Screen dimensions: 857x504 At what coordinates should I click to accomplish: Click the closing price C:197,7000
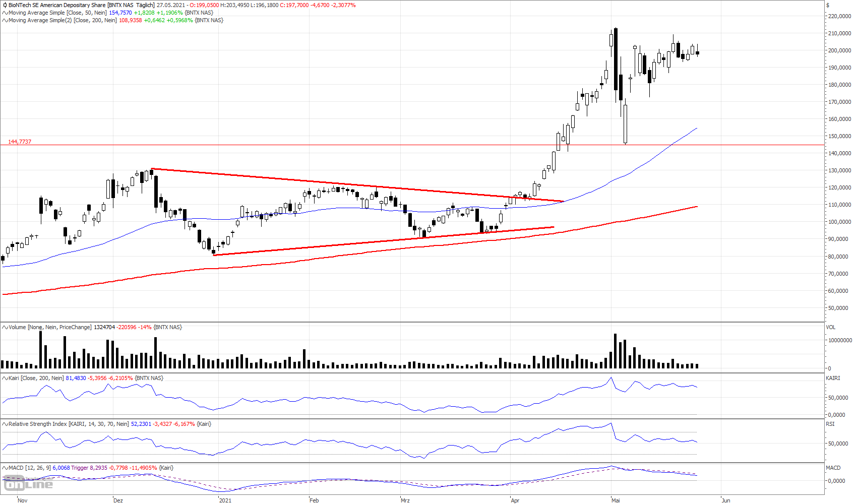294,5
